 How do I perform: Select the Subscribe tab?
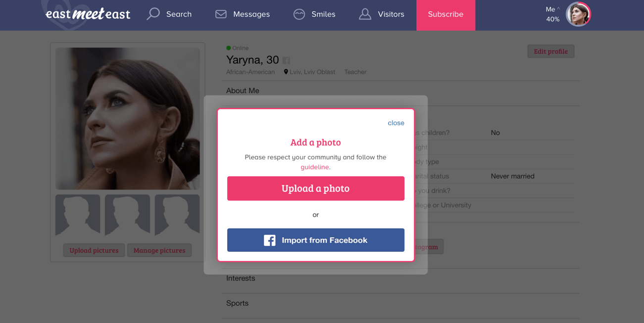[446, 15]
